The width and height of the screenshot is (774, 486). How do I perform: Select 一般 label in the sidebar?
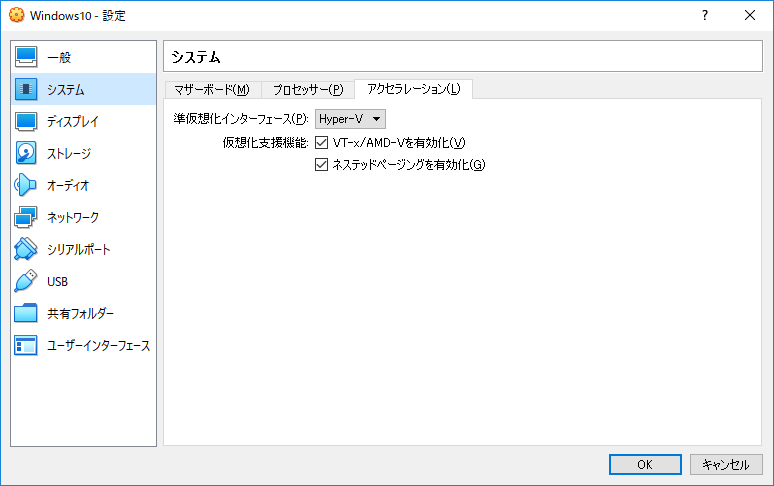click(59, 58)
